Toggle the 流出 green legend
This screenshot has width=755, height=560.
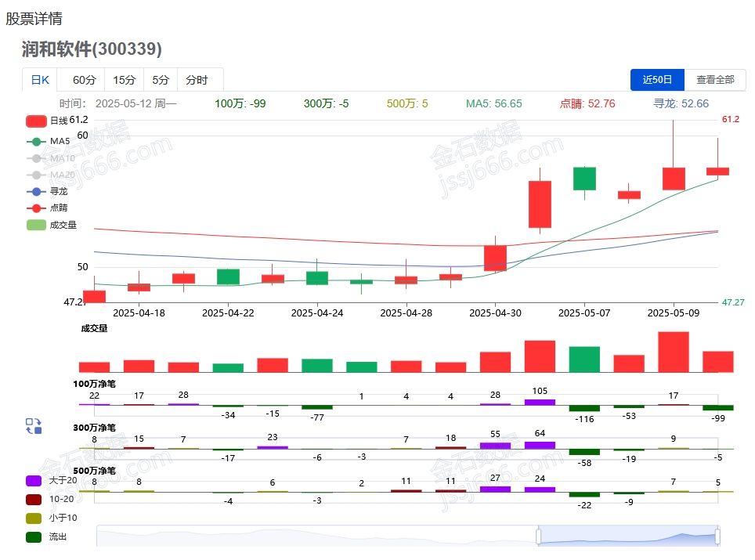point(45,537)
